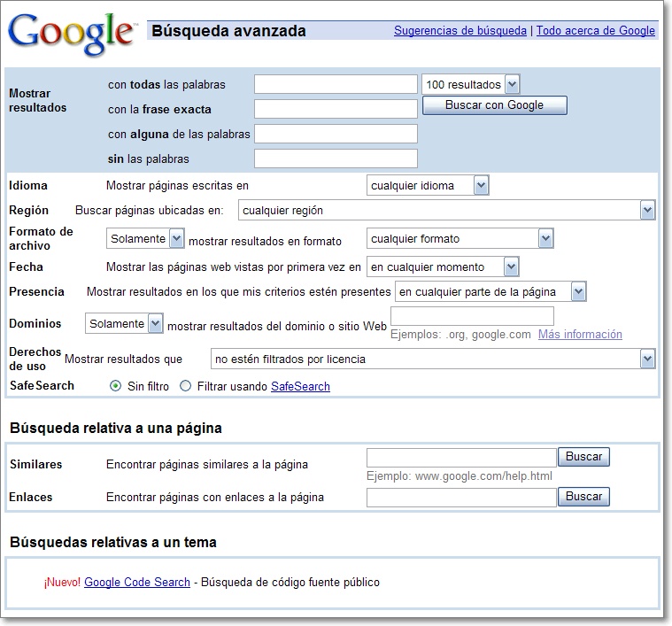The height and width of the screenshot is (626, 672).
Task: Focus the Similares page input field
Action: [461, 458]
